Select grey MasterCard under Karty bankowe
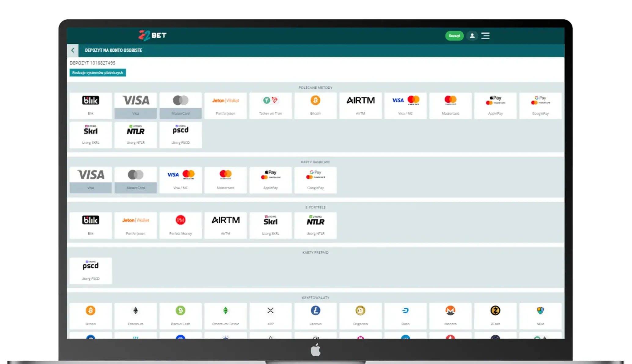Screen dimensions: 632x364 pos(136,180)
